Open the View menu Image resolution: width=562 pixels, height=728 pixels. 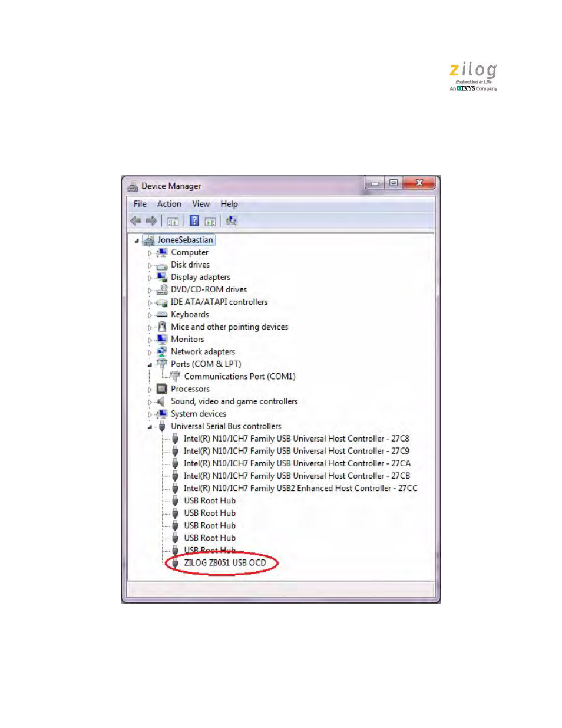click(200, 204)
